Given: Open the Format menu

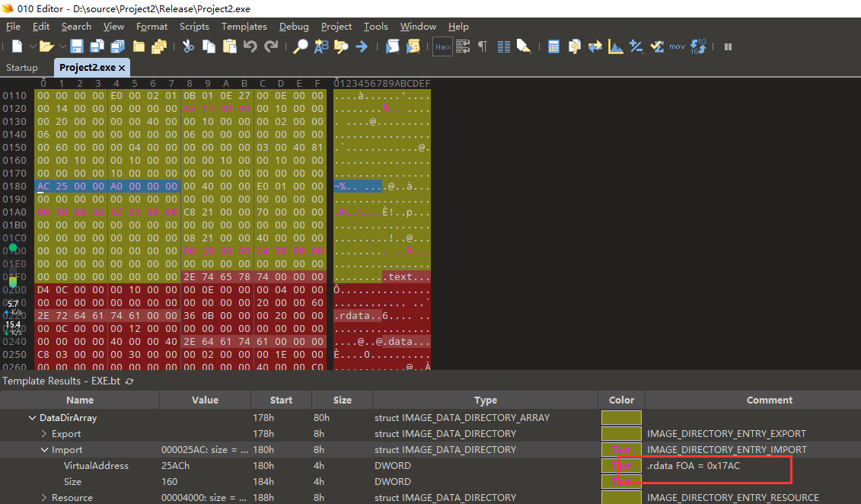Looking at the screenshot, I should click(x=152, y=27).
